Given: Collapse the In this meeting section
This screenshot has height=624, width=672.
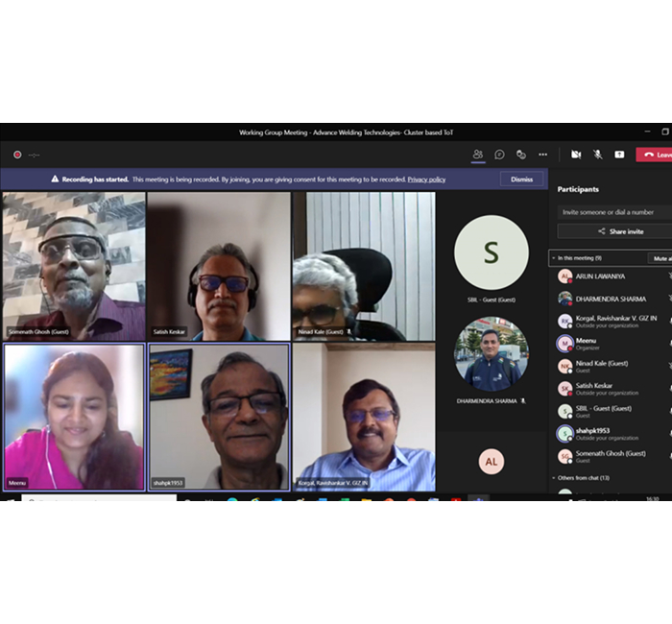Looking at the screenshot, I should [554, 258].
